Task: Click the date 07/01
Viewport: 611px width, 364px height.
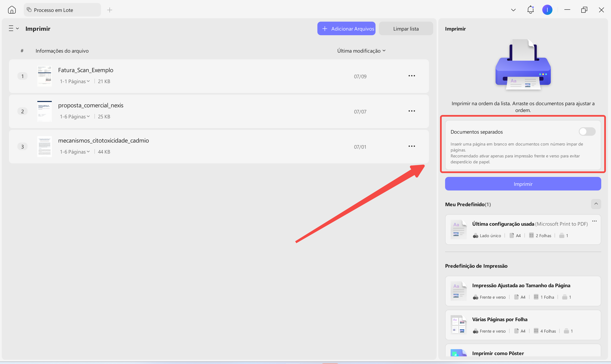Action: coord(360,147)
